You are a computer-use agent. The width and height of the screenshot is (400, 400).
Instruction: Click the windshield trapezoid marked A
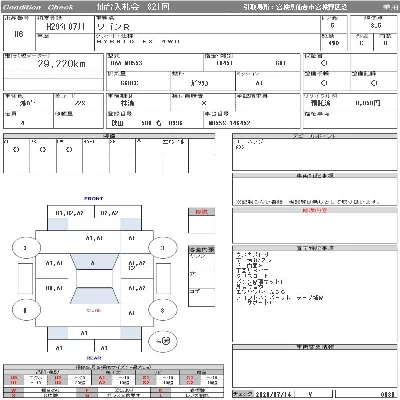94,263
